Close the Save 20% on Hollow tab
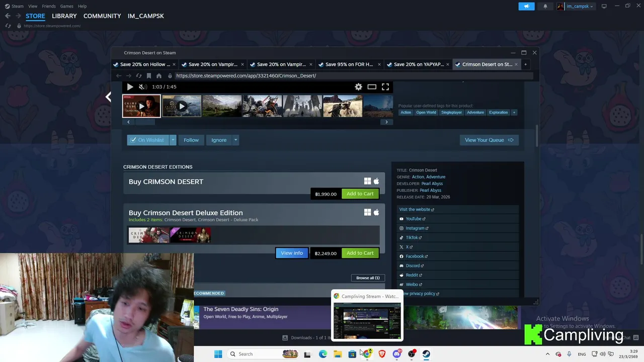 pos(174,64)
